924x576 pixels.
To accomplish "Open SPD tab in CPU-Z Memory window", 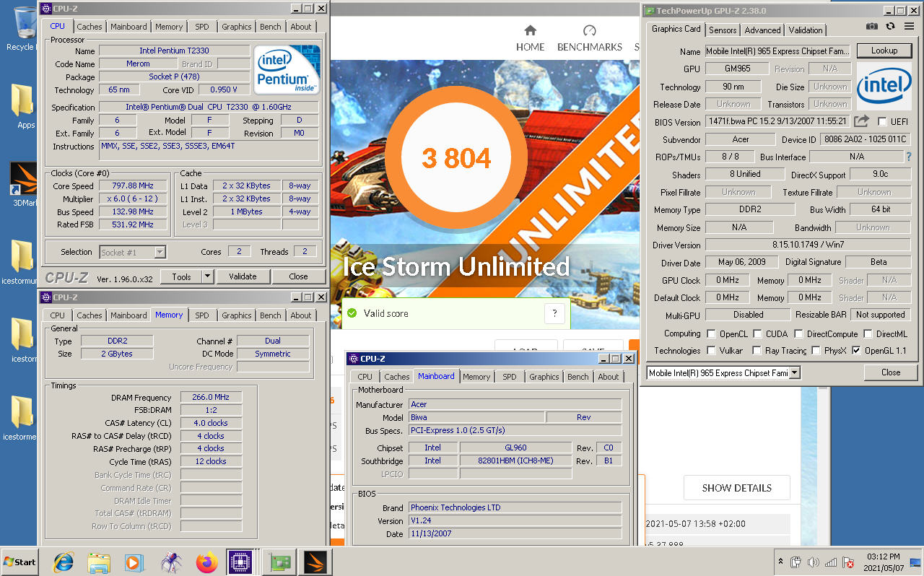I will tap(202, 315).
